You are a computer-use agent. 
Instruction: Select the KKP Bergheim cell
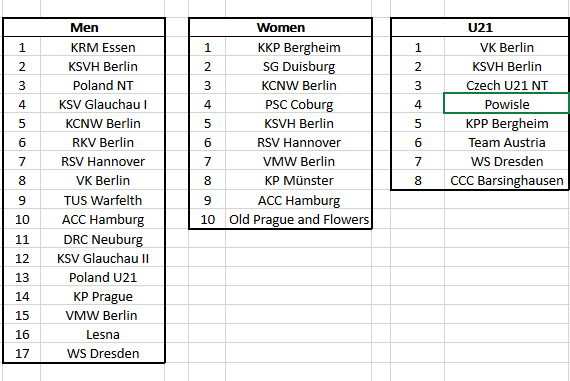(x=298, y=47)
